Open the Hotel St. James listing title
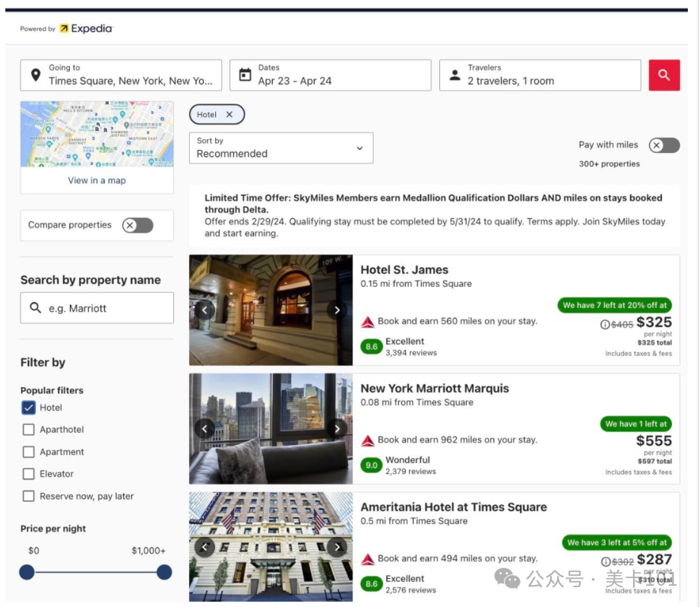The image size is (700, 607). pos(404,270)
